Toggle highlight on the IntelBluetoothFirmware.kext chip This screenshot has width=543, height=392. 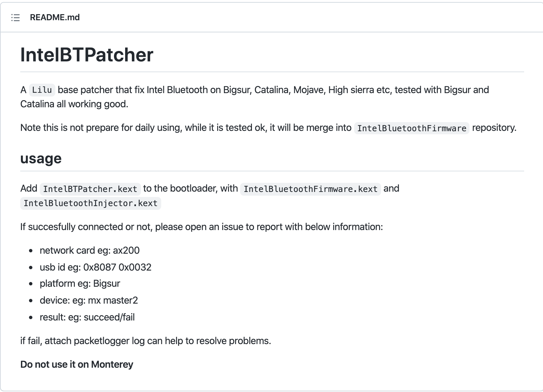click(310, 189)
